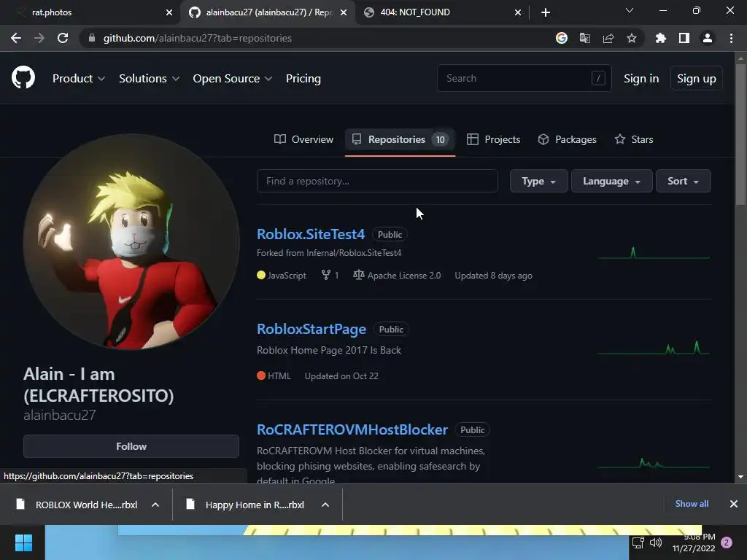747x560 pixels.
Task: Click the padlock site info icon
Action: coord(92,38)
